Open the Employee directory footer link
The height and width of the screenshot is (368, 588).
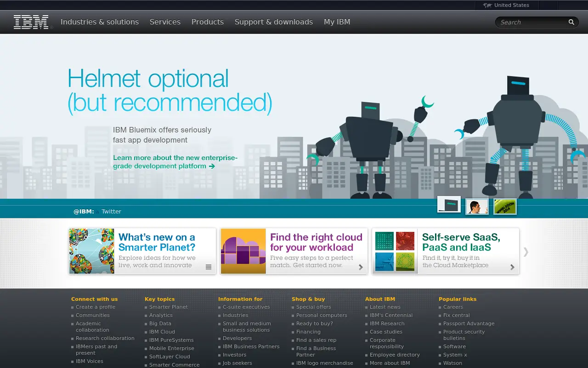click(395, 355)
